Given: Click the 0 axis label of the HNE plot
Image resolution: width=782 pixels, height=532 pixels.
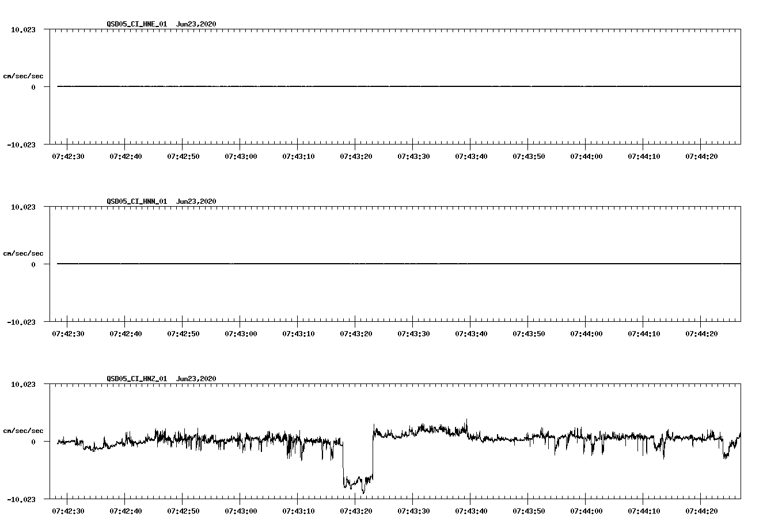Looking at the screenshot, I should coord(33,87).
